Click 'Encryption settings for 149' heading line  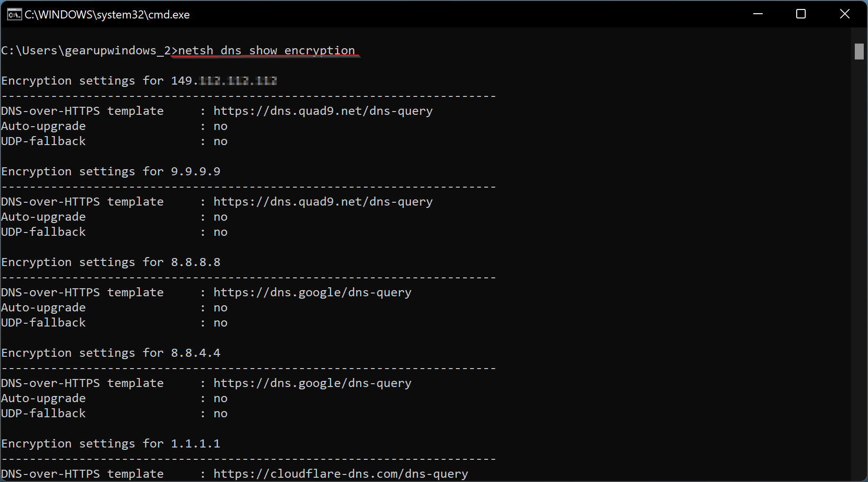coord(139,81)
